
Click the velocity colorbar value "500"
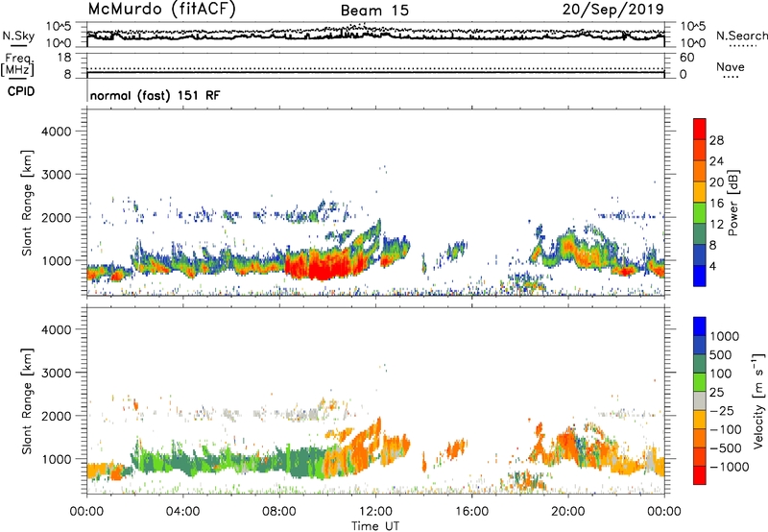pos(721,355)
